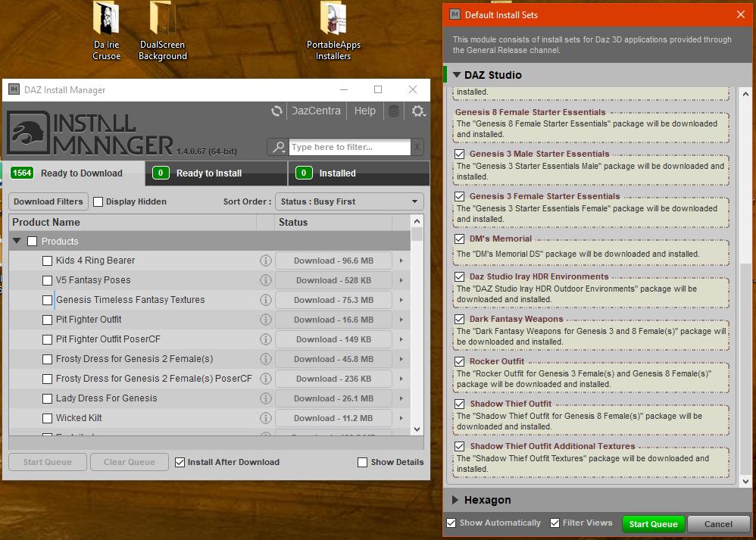Open the settings gear in Install Manager
756x540 pixels.
tap(417, 111)
